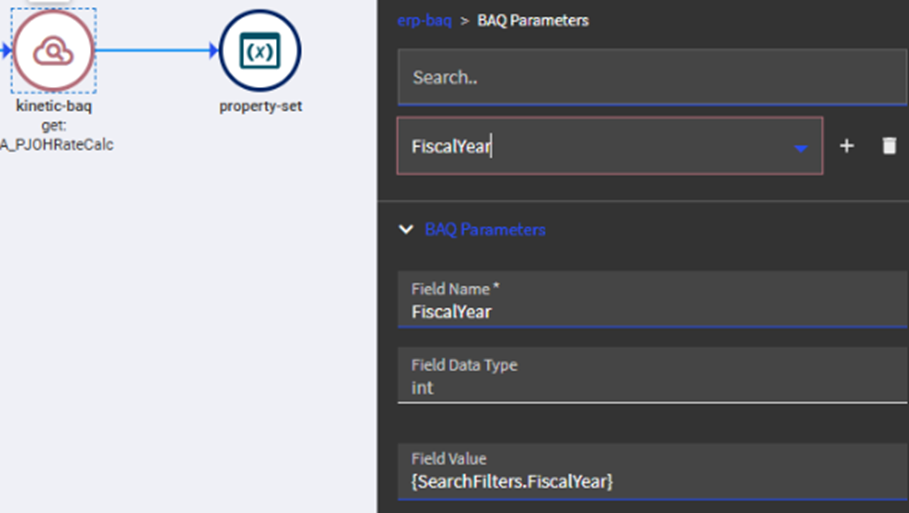The width and height of the screenshot is (909, 513).
Task: Select the property-set (x) node icon
Action: click(259, 50)
